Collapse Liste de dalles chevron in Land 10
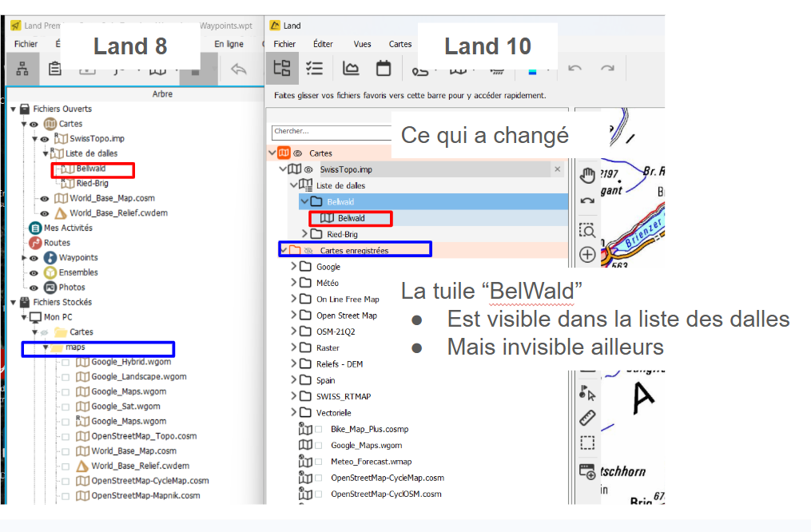 click(294, 185)
